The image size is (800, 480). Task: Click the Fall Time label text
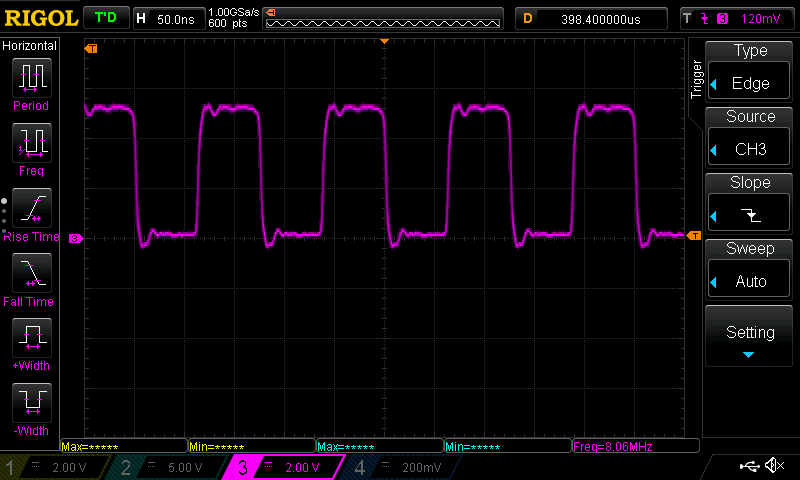point(29,301)
